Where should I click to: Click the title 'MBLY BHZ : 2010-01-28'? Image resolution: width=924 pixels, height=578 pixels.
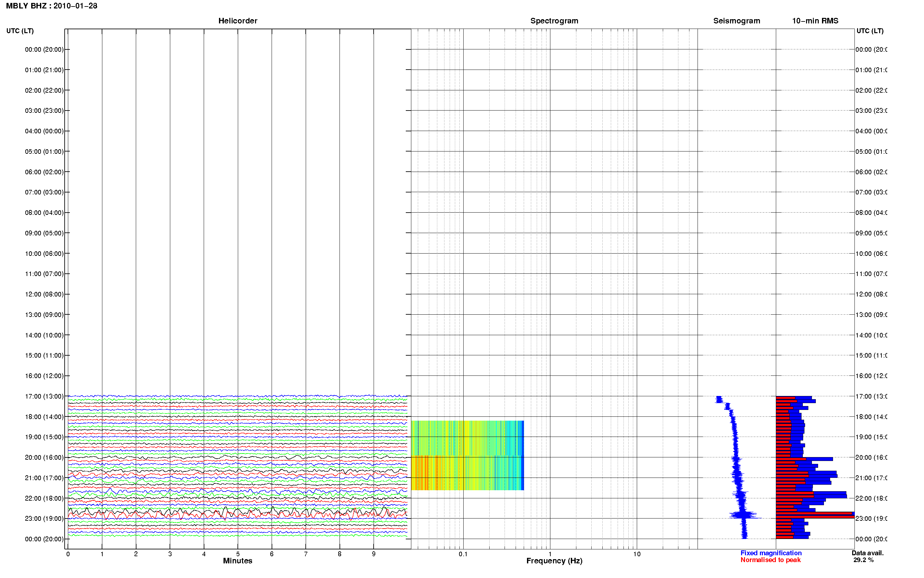tap(52, 6)
